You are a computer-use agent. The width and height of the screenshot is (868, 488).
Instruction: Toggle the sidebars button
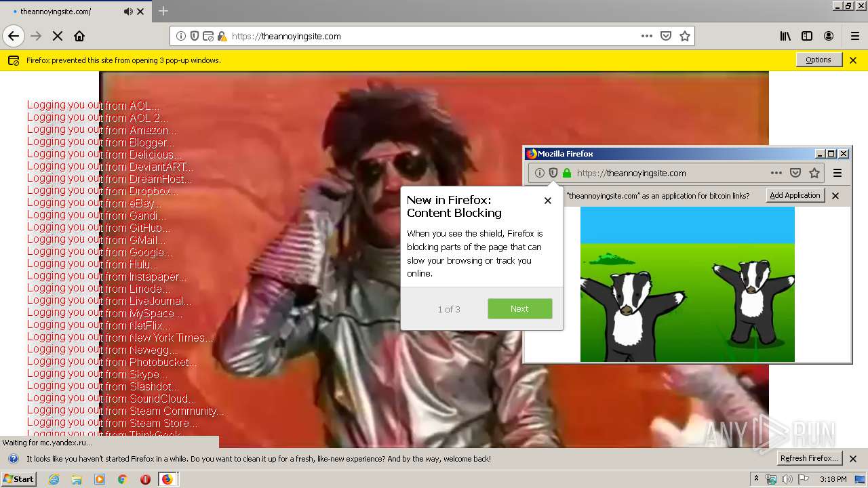[807, 36]
